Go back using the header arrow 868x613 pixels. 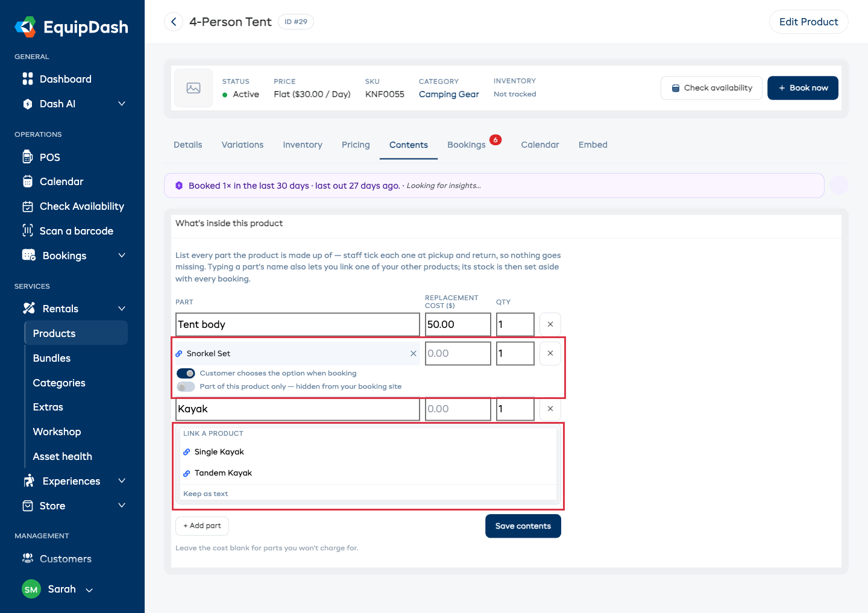click(174, 22)
